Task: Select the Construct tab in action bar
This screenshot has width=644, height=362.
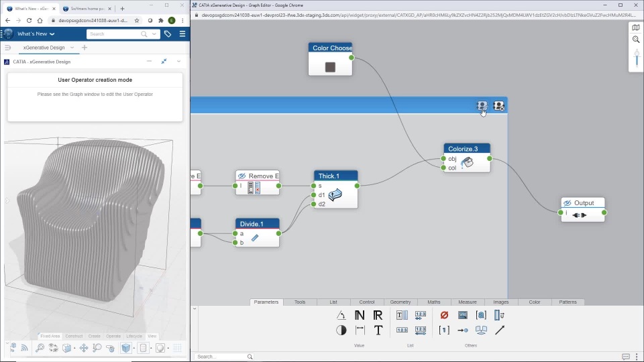Action: tap(74, 336)
